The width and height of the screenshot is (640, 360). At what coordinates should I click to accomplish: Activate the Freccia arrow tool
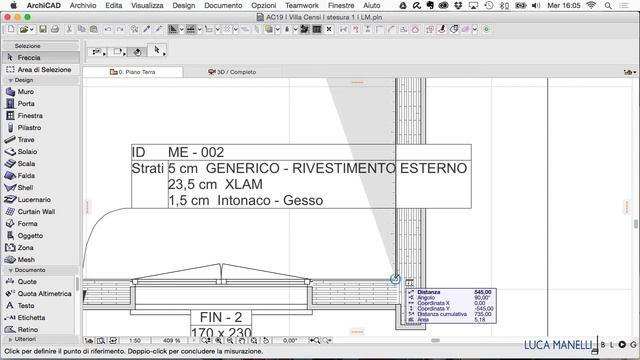coord(40,58)
